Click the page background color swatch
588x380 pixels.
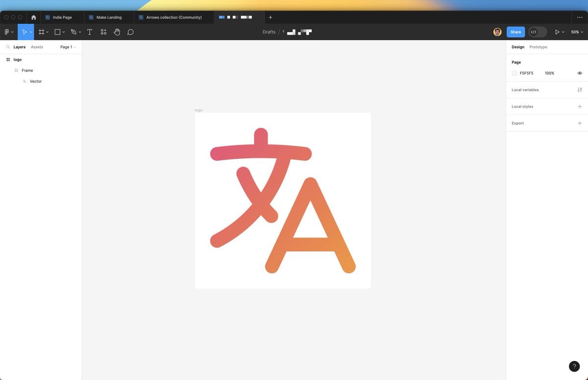(x=514, y=73)
